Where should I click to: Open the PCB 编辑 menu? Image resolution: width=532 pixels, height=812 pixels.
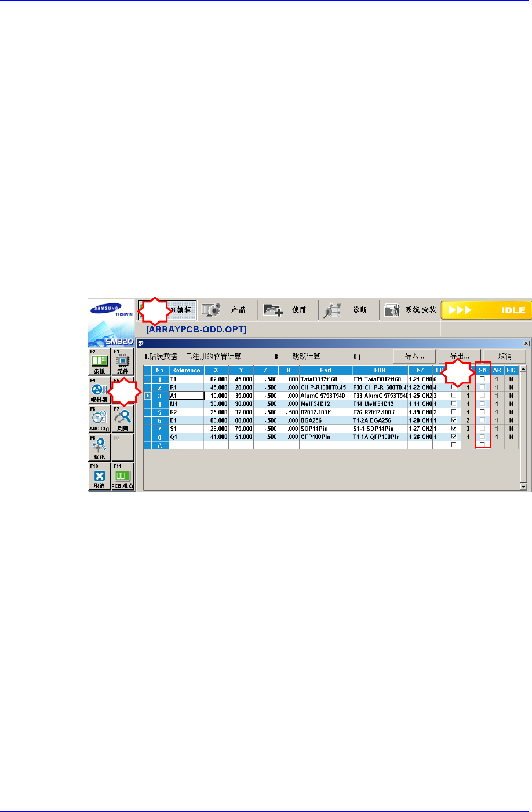point(167,310)
